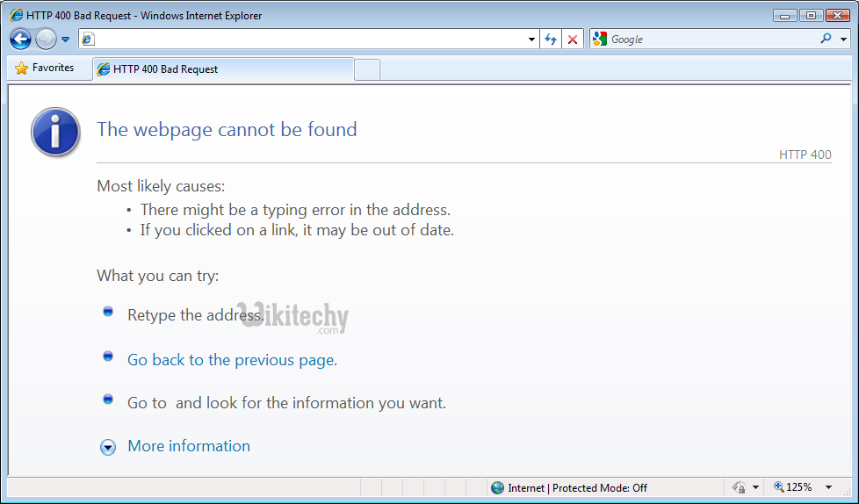Click inside the address bar field
This screenshot has width=859, height=504.
(308, 39)
